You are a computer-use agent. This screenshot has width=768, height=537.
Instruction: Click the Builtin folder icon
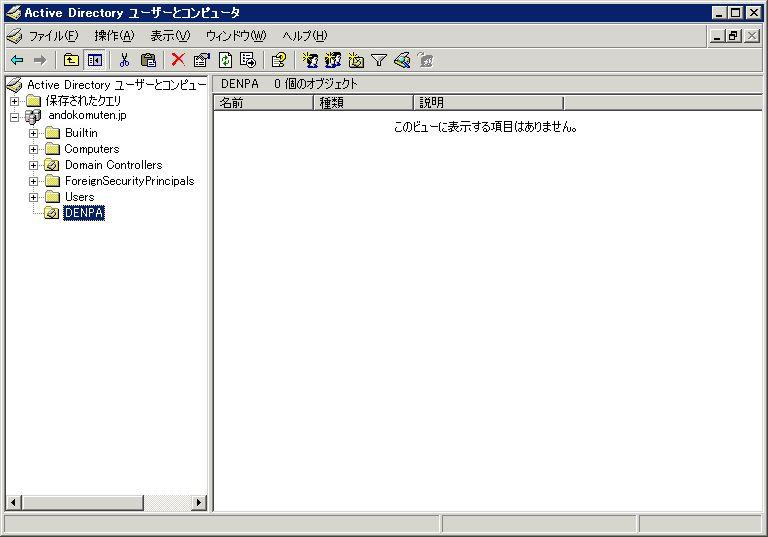(52, 133)
